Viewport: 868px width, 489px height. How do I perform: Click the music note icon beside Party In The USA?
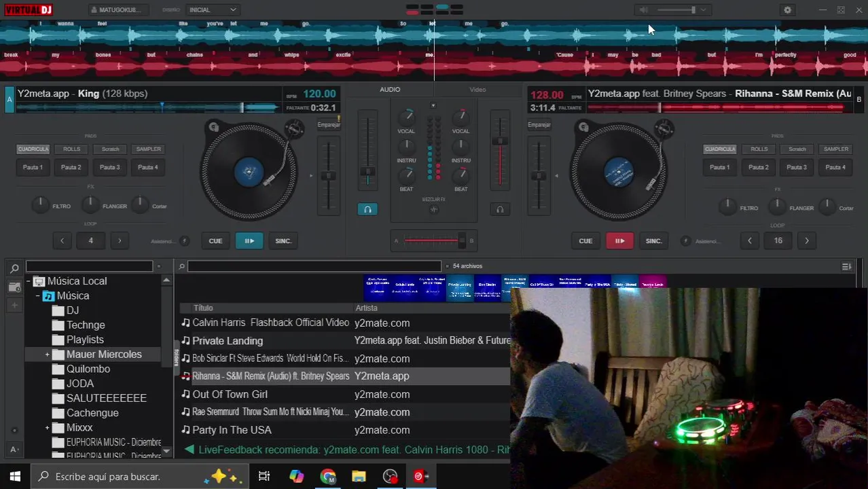[x=185, y=429]
